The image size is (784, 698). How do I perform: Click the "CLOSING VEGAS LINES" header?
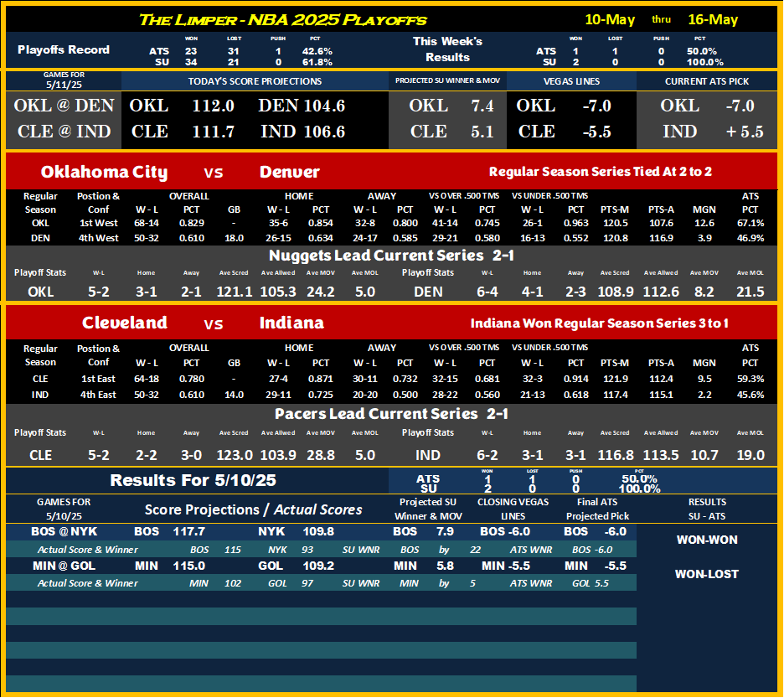click(x=513, y=509)
